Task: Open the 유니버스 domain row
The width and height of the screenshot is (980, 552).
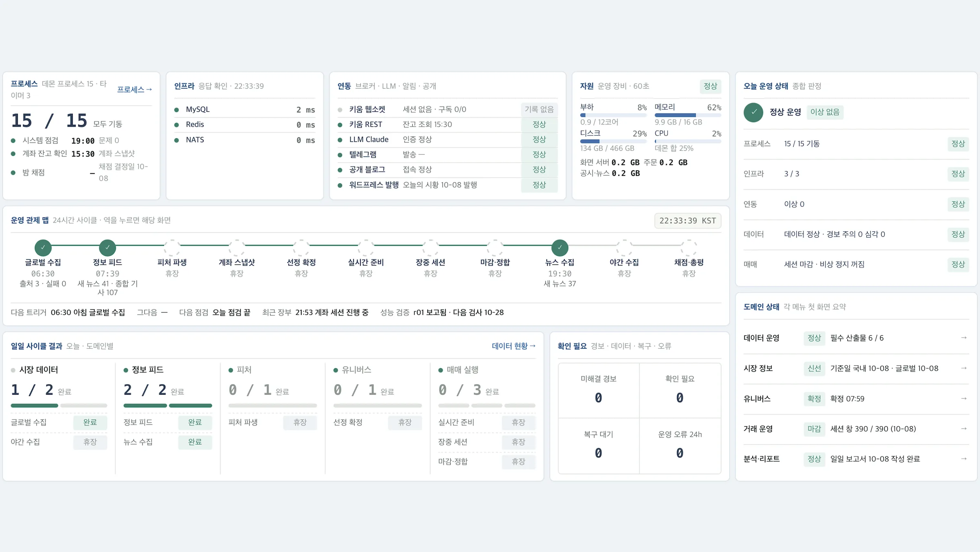Action: pos(856,399)
